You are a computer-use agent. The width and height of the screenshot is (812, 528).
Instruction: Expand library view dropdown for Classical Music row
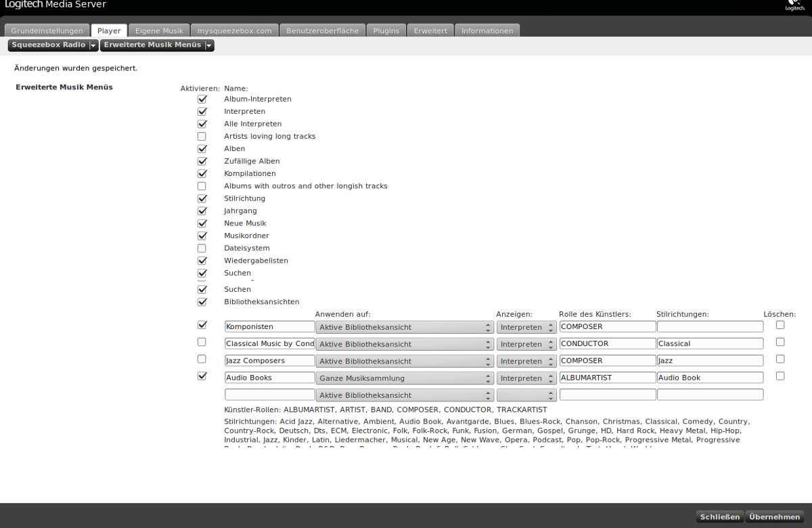coord(405,345)
